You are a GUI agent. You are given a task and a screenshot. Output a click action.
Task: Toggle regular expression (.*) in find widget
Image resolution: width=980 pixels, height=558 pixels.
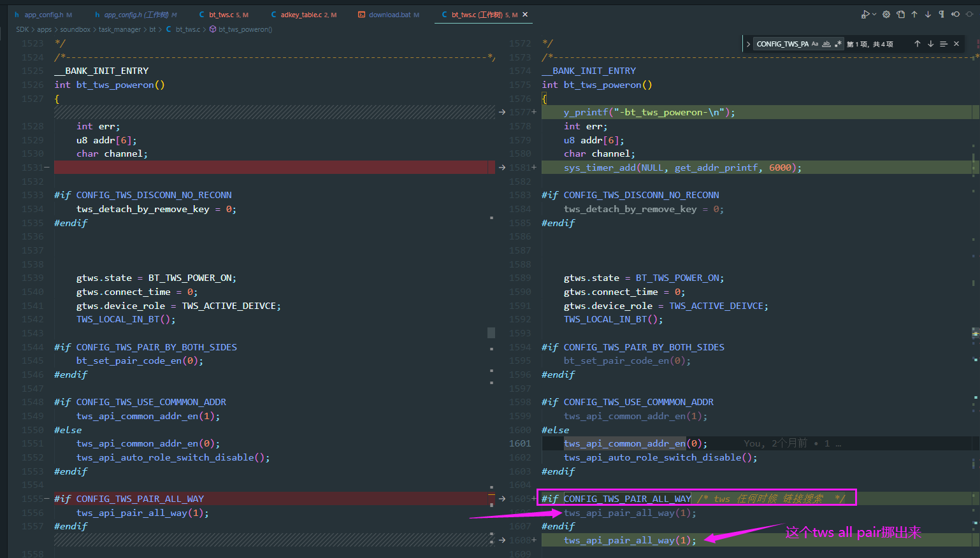[x=838, y=44]
